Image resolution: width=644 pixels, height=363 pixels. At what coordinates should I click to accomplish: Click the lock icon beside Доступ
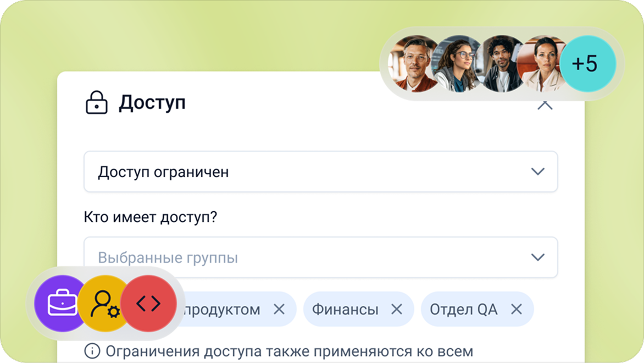tap(96, 103)
